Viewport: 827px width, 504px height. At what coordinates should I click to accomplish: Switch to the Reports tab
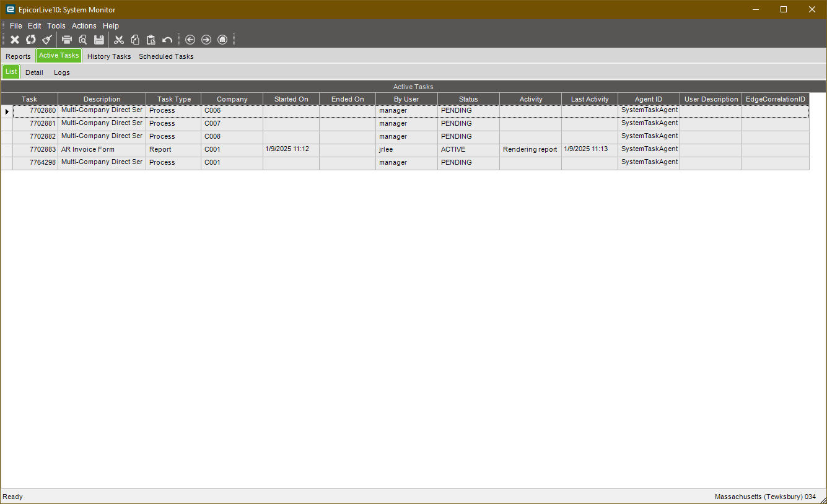point(19,56)
